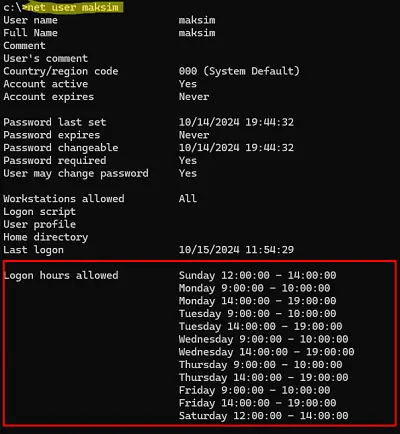The image size is (400, 434).
Task: Click the Last logon timestamp 10/15/2024
Action: point(236,250)
